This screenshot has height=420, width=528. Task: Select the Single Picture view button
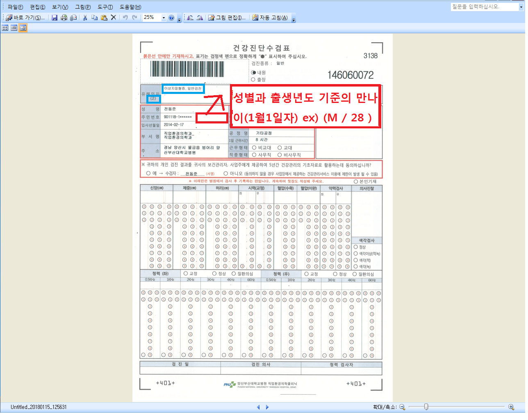[23, 28]
